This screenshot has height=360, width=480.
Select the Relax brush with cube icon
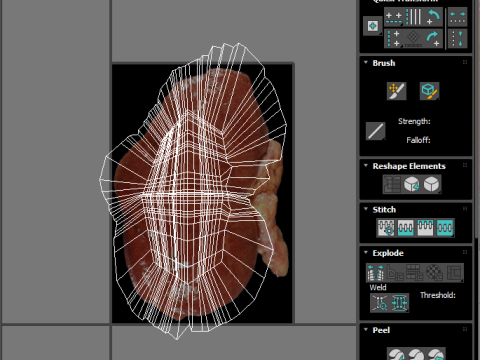click(x=429, y=91)
